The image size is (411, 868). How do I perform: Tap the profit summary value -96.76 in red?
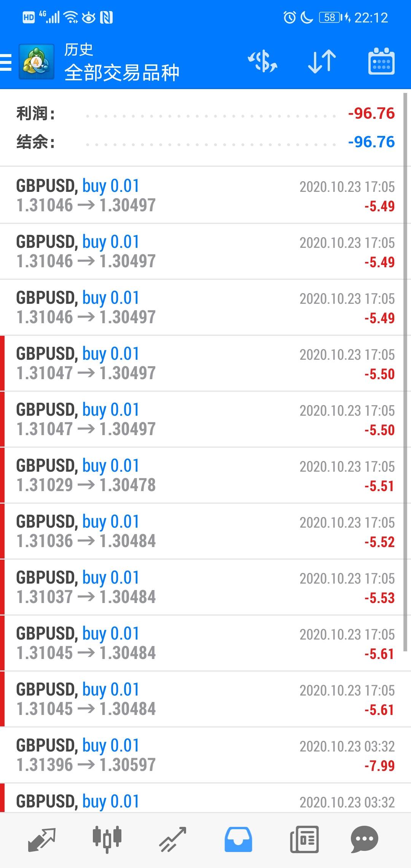[371, 113]
